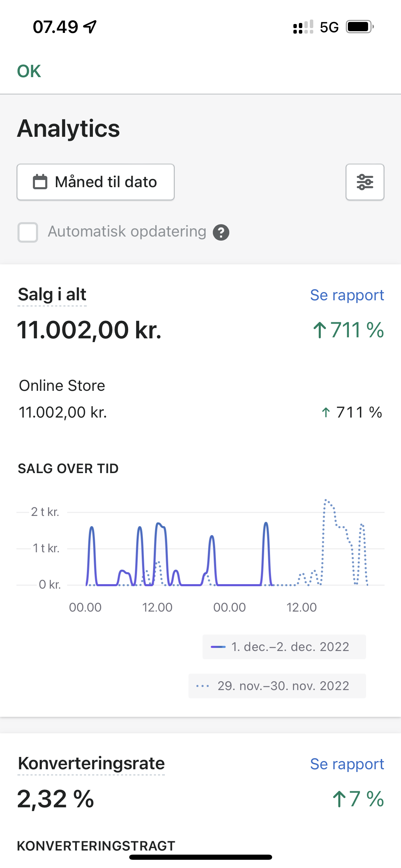Tap the home indicator bar
The height and width of the screenshot is (868, 401).
coord(200,857)
